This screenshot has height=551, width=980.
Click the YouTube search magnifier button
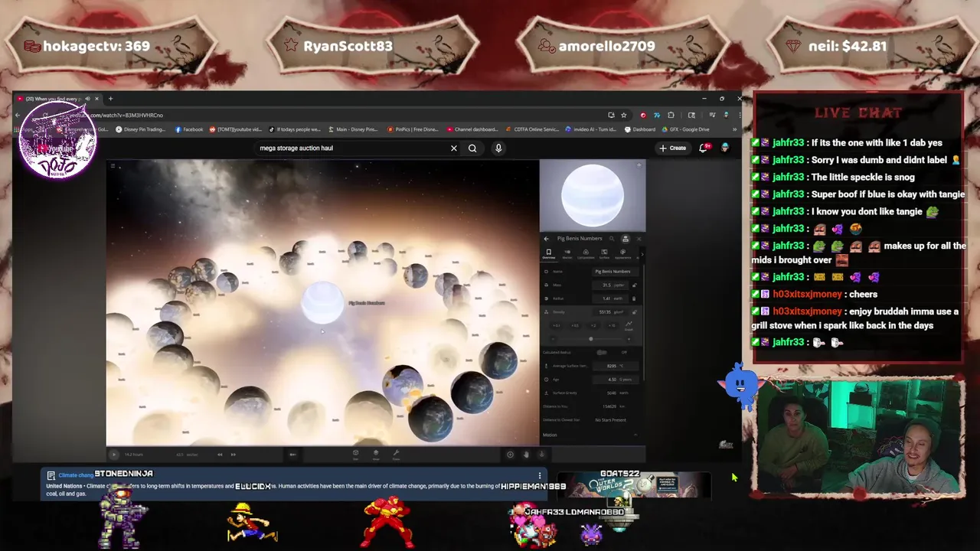[472, 148]
